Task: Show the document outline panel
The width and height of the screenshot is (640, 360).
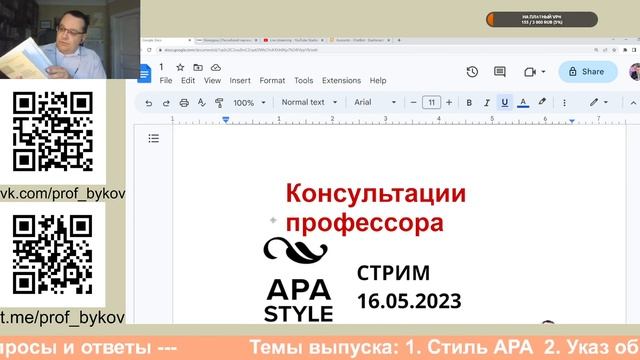Action: [x=153, y=138]
